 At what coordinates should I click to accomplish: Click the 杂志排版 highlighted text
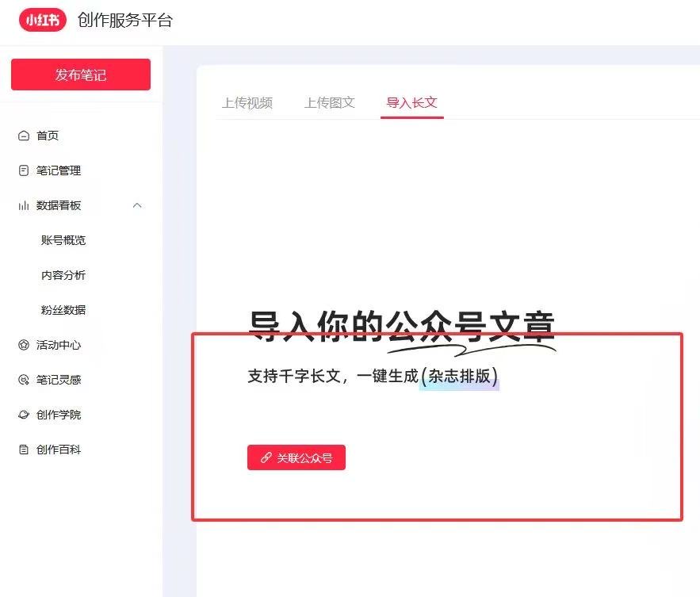click(x=459, y=376)
